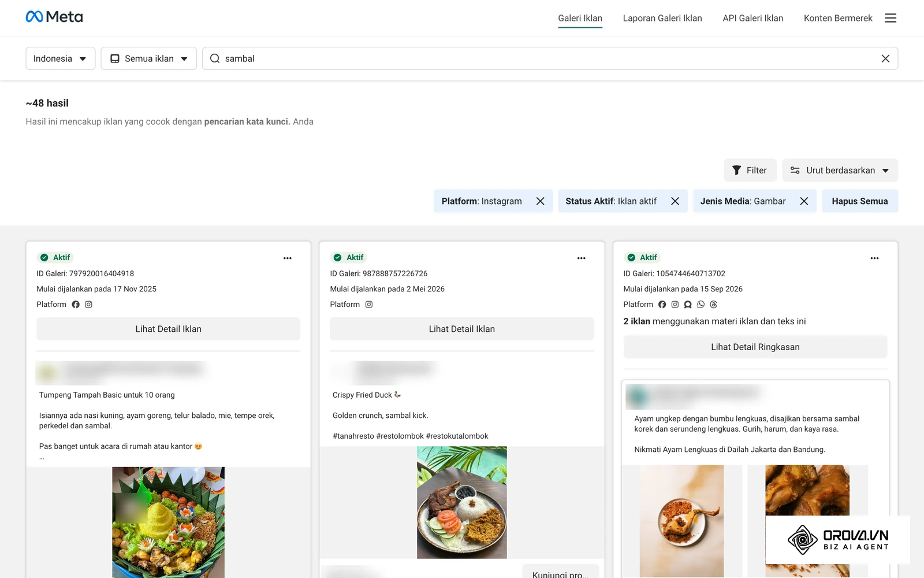The height and width of the screenshot is (578, 924).
Task: Click Hapus Semua to clear filters
Action: coord(860,201)
